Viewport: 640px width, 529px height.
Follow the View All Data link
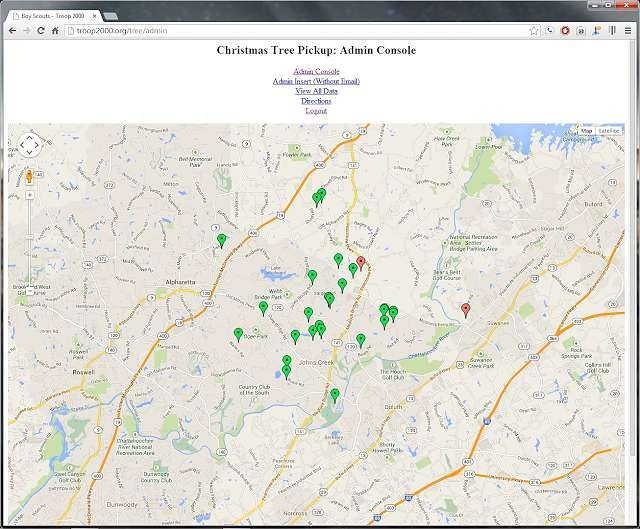point(316,91)
